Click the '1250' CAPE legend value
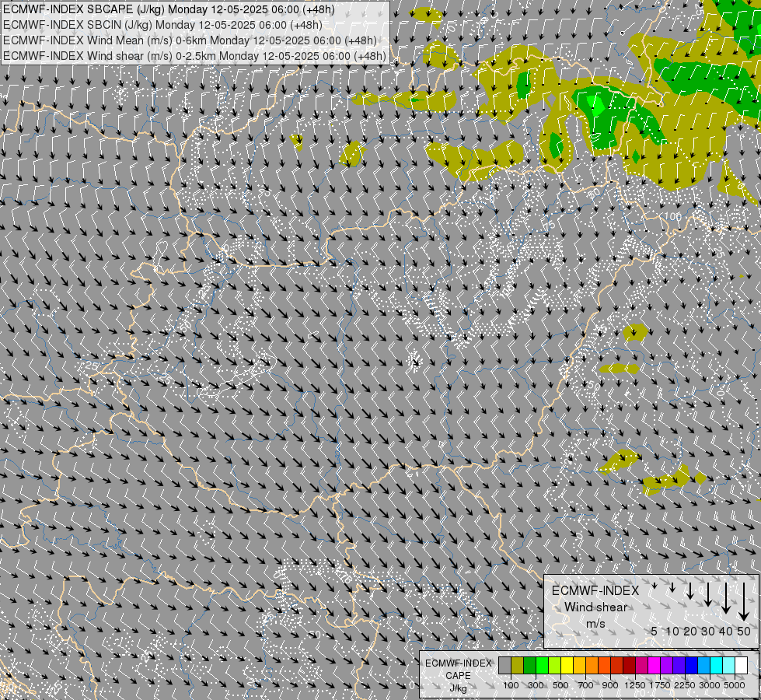Viewport: 761px width, 700px height. coord(635,685)
